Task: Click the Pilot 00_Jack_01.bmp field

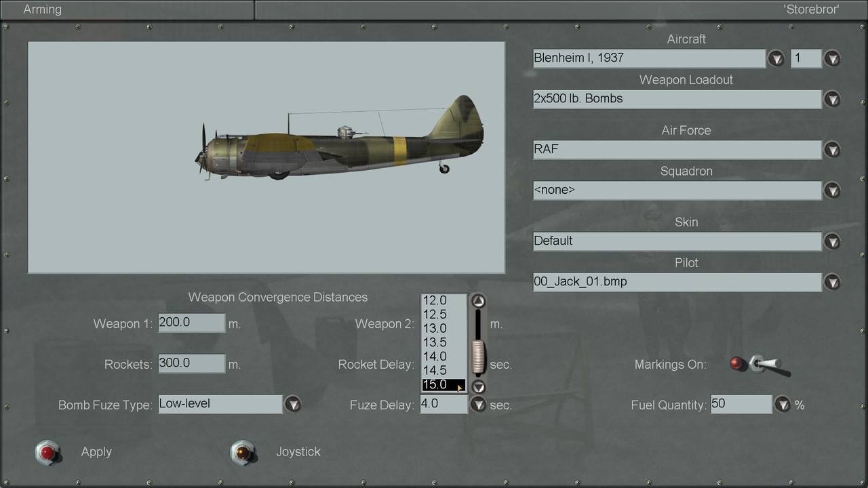Action: click(677, 282)
